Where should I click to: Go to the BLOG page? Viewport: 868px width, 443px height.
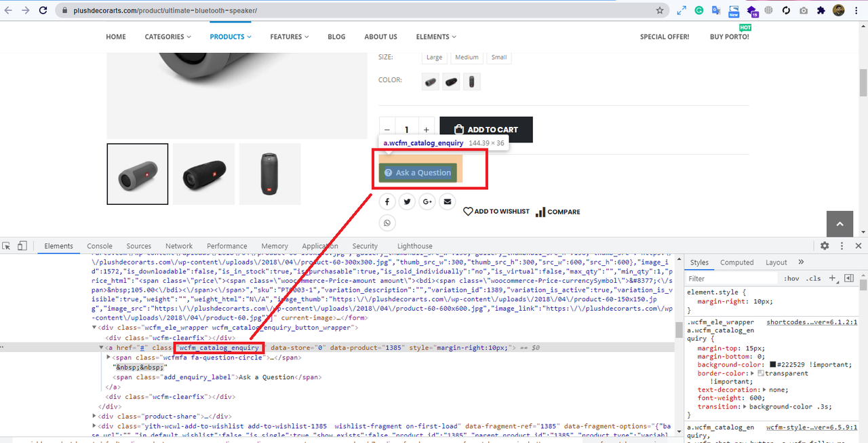tap(336, 37)
